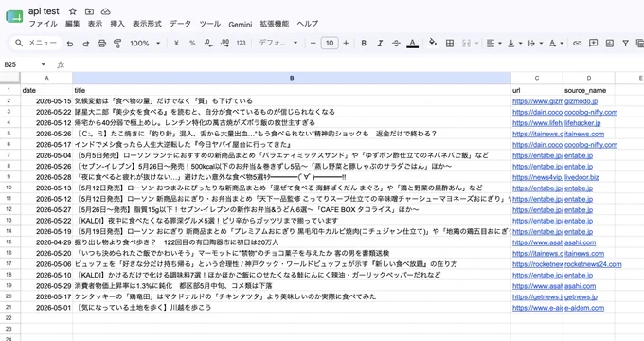
Task: Click decrease decimal places icon
Action: coord(208,43)
